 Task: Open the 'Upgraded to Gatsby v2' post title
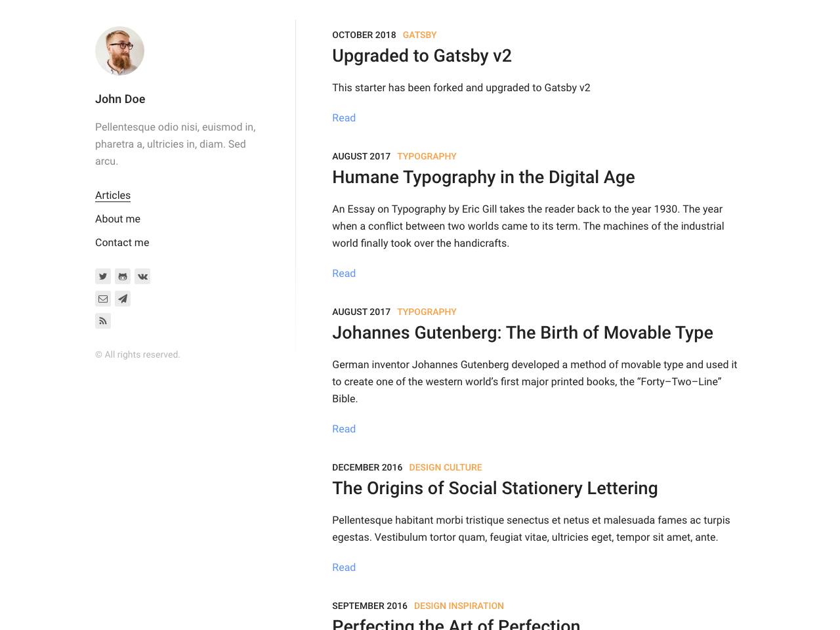click(421, 56)
